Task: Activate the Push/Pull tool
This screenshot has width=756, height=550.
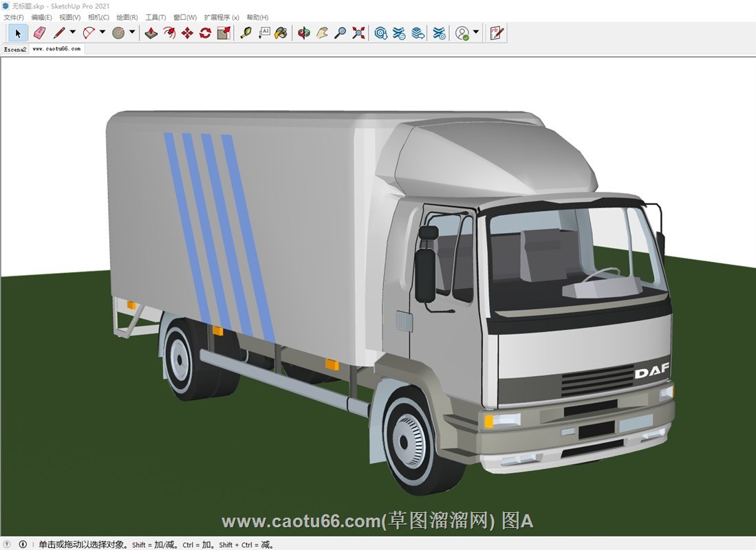Action: point(151,33)
